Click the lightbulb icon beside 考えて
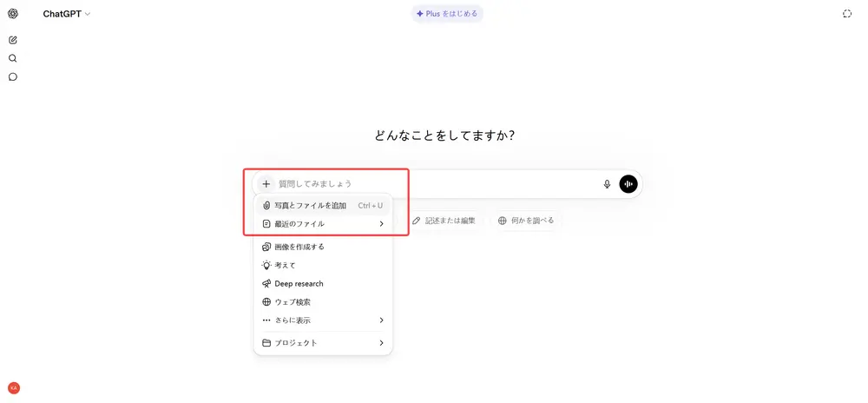Image resolution: width=868 pixels, height=403 pixels. [x=266, y=265]
